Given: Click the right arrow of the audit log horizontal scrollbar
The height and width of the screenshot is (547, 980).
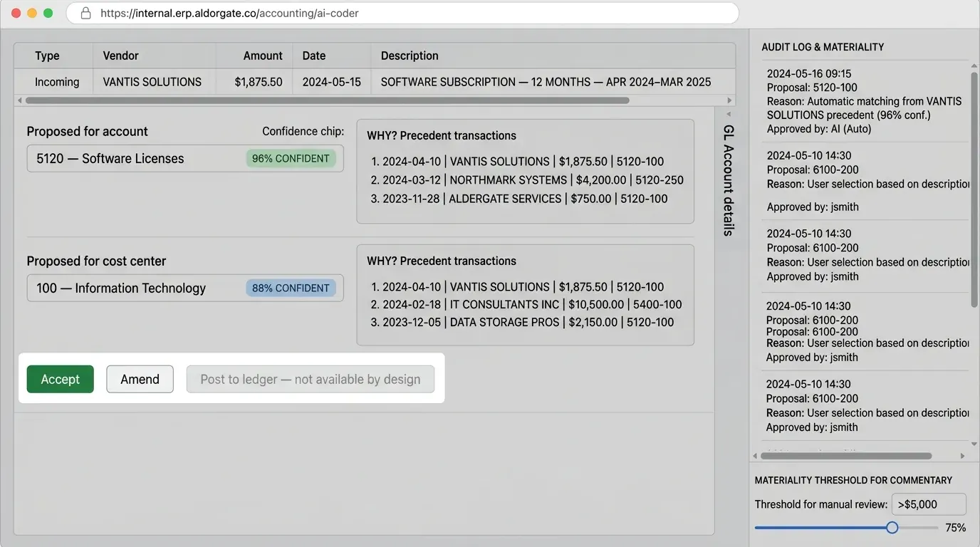Looking at the screenshot, I should pyautogui.click(x=963, y=456).
